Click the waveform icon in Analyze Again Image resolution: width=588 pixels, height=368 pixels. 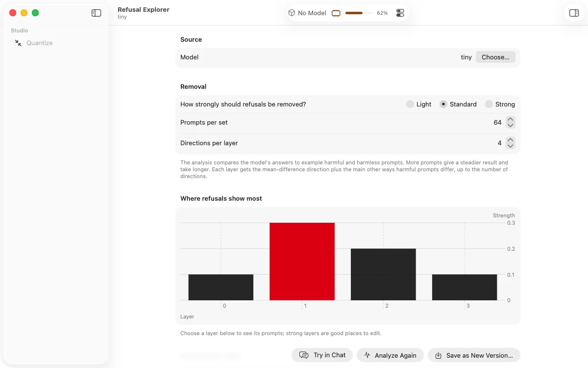click(x=367, y=355)
